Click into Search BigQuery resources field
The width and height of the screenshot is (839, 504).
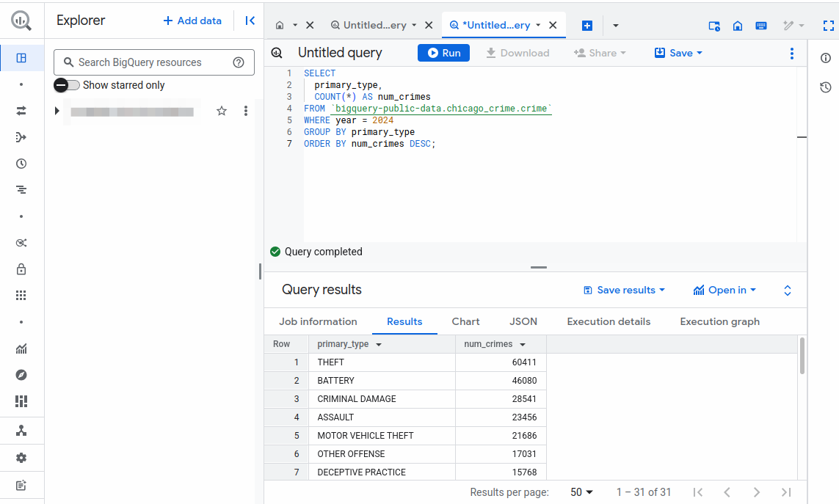[154, 62]
